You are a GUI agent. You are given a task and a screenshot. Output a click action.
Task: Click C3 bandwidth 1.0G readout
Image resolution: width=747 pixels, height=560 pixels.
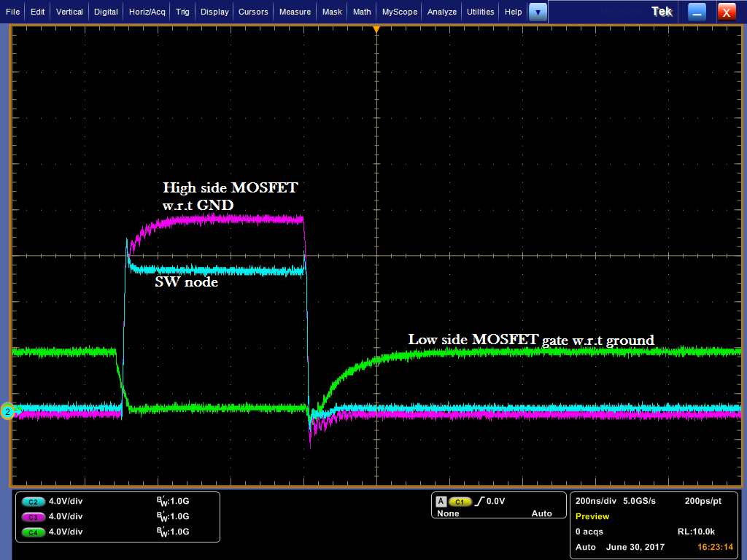pyautogui.click(x=173, y=517)
